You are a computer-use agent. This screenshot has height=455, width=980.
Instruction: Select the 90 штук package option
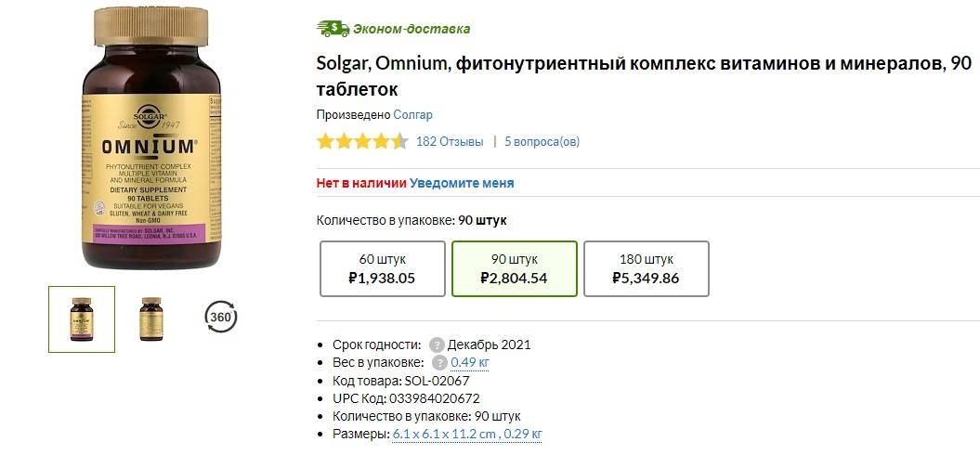tap(514, 268)
